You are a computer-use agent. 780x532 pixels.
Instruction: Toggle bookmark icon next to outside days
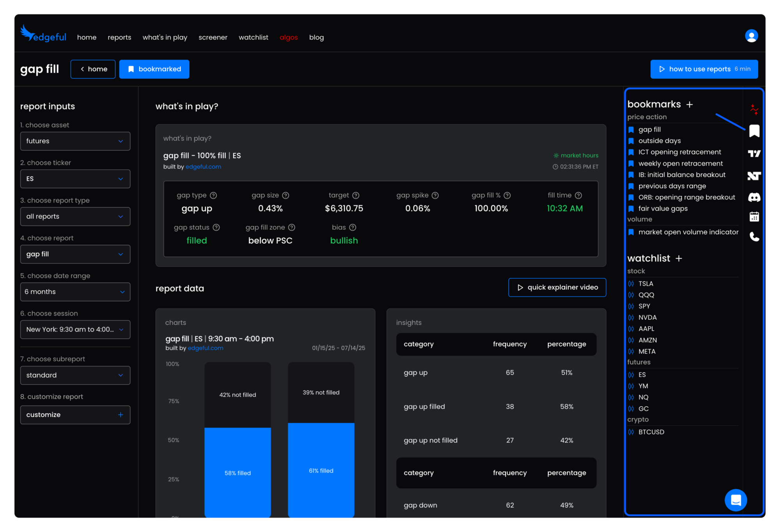(631, 141)
